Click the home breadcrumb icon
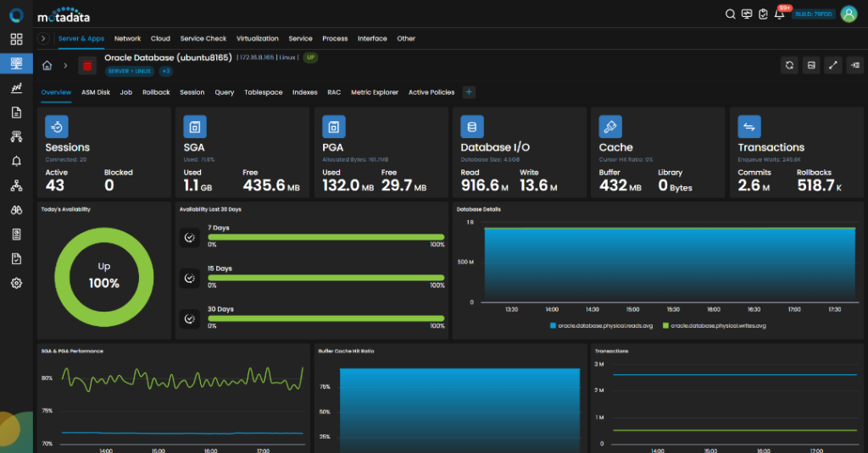The height and width of the screenshot is (453, 868). click(47, 65)
